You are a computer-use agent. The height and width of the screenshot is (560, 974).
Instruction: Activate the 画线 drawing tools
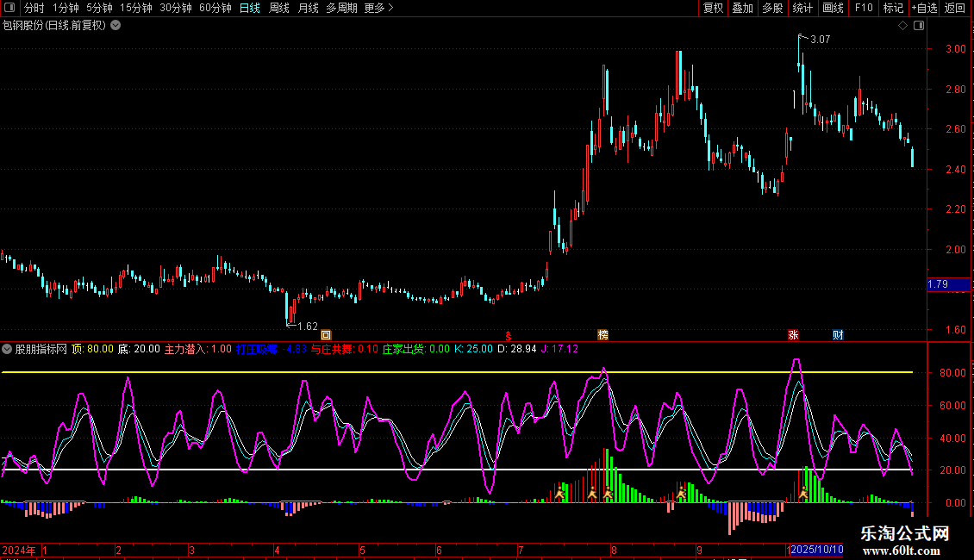tap(833, 8)
